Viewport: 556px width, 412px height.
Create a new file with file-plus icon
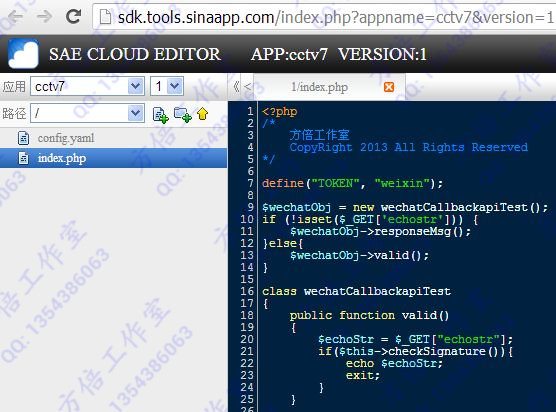click(160, 115)
